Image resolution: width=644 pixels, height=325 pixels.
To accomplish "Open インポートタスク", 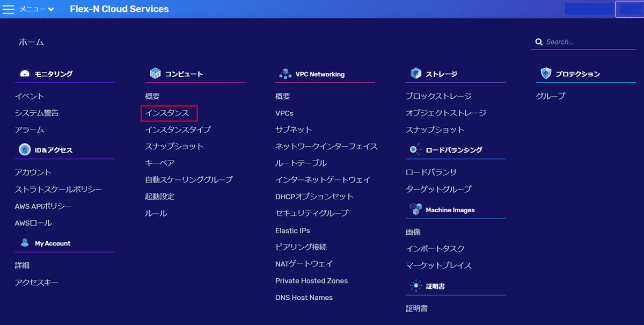I will (x=435, y=249).
